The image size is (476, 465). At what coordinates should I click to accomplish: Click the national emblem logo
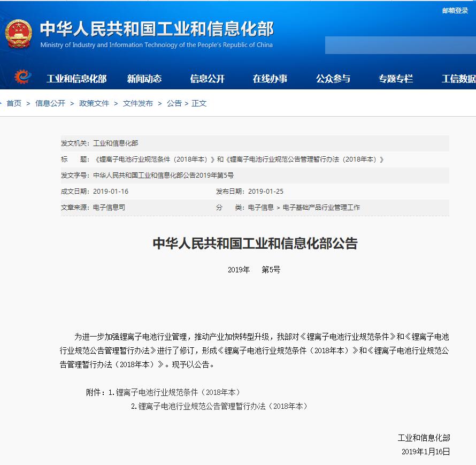click(19, 34)
